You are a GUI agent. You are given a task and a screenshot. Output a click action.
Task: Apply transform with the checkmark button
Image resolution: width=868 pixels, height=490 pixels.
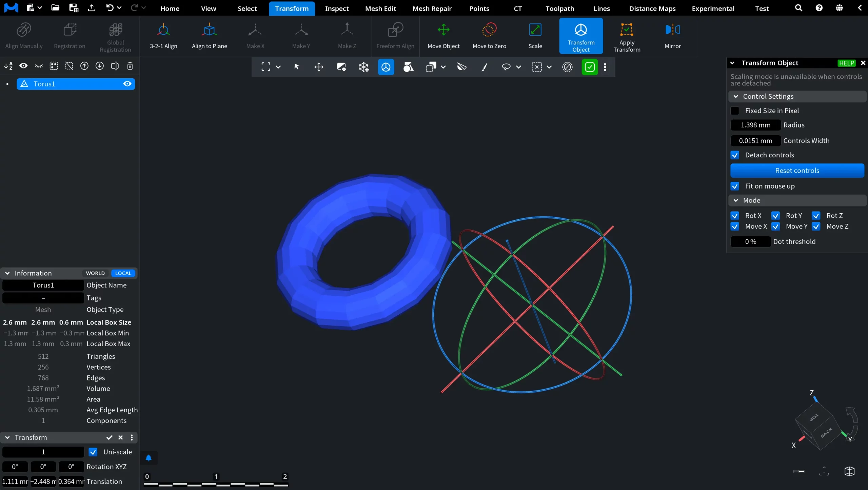(109, 438)
